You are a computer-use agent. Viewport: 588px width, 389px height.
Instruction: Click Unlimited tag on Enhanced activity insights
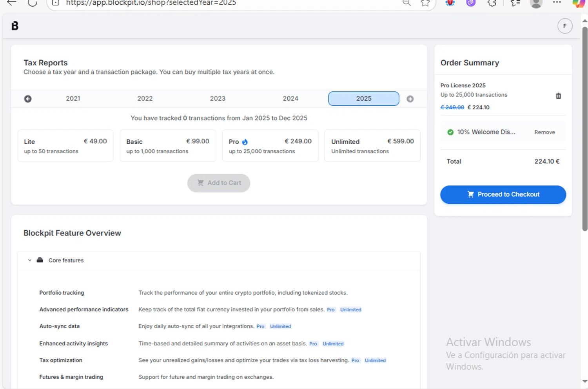pyautogui.click(x=333, y=344)
